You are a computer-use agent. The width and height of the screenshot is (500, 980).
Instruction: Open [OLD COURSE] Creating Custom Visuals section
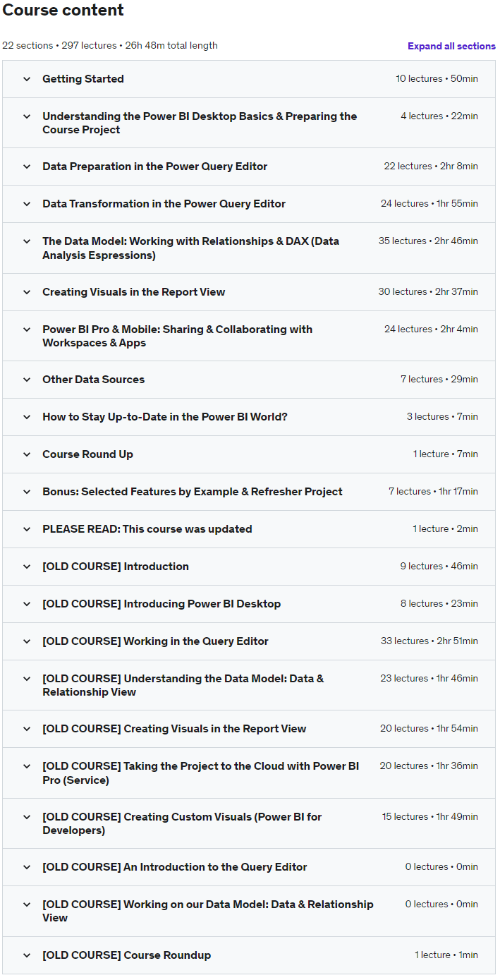[x=182, y=823]
